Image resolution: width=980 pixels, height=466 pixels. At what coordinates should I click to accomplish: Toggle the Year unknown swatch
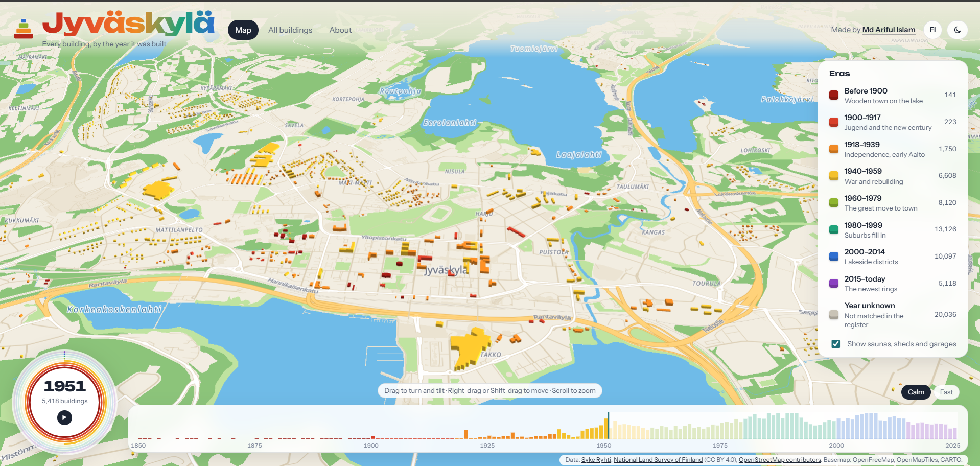click(x=834, y=315)
